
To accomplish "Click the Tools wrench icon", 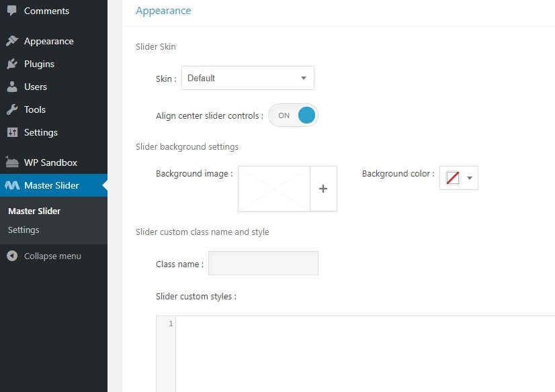I will point(12,109).
